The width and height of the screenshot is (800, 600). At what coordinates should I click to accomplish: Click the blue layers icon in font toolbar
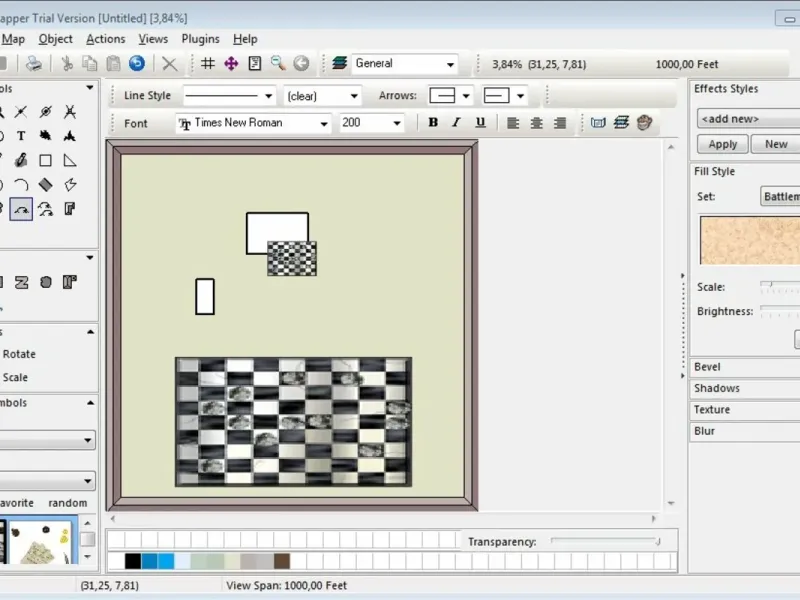click(x=621, y=122)
